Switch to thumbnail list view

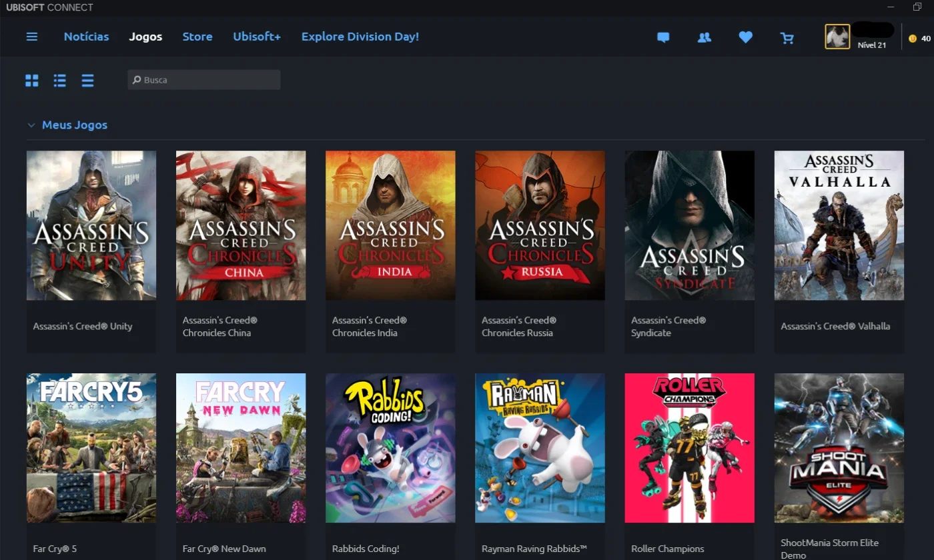(x=60, y=81)
